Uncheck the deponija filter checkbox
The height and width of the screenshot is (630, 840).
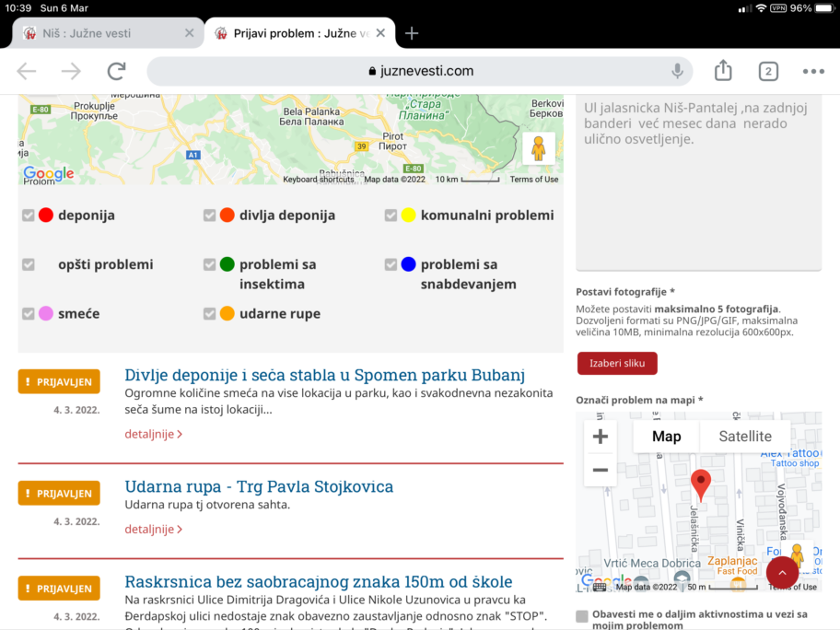point(29,216)
